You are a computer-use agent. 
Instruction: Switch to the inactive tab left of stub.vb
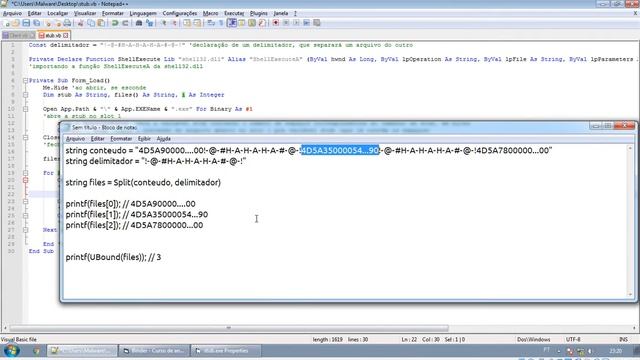coord(19,36)
